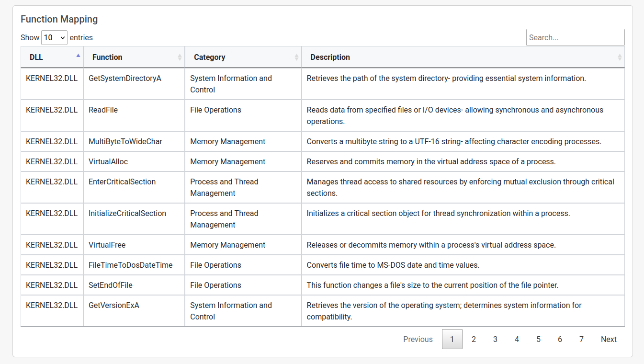Select the ReadFile function cell
This screenshot has height=364, width=644.
pos(134,115)
